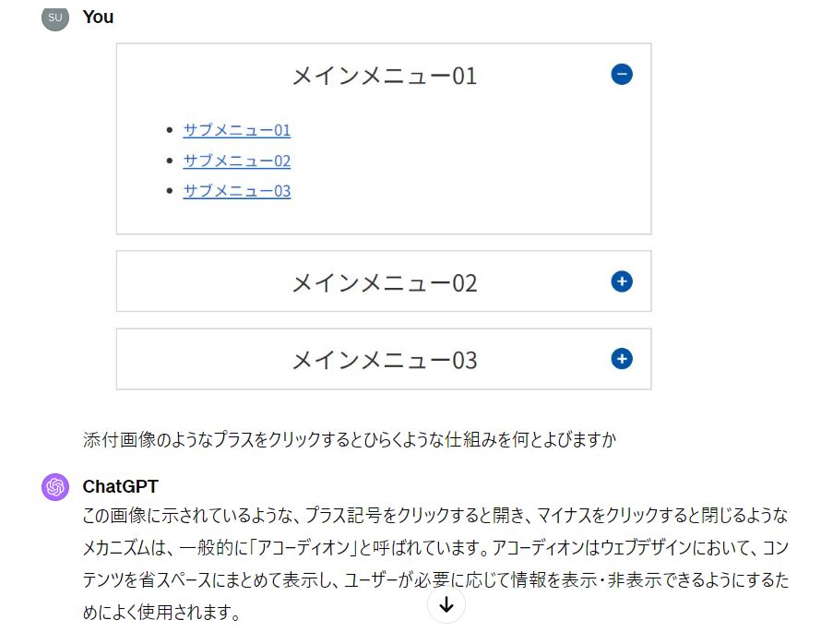Screen dimensions: 833x644
Task: Open the サブメニュー01 link
Action: (x=236, y=130)
